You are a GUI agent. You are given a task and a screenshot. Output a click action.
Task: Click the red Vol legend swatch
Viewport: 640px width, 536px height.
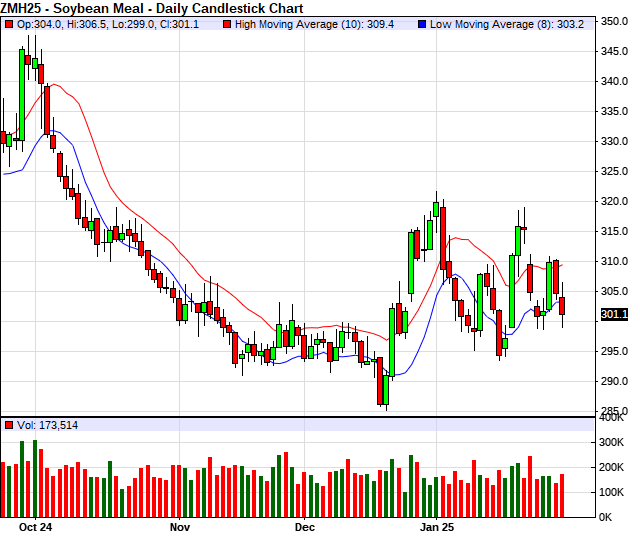9,425
